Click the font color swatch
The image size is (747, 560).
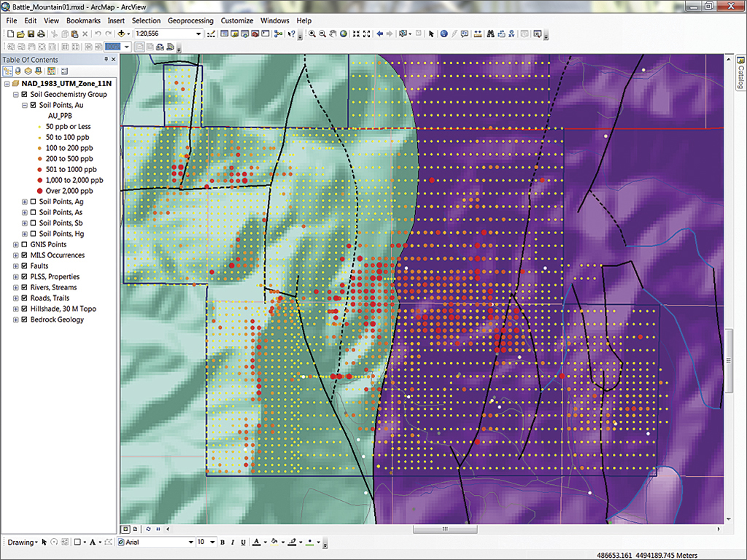point(255,542)
